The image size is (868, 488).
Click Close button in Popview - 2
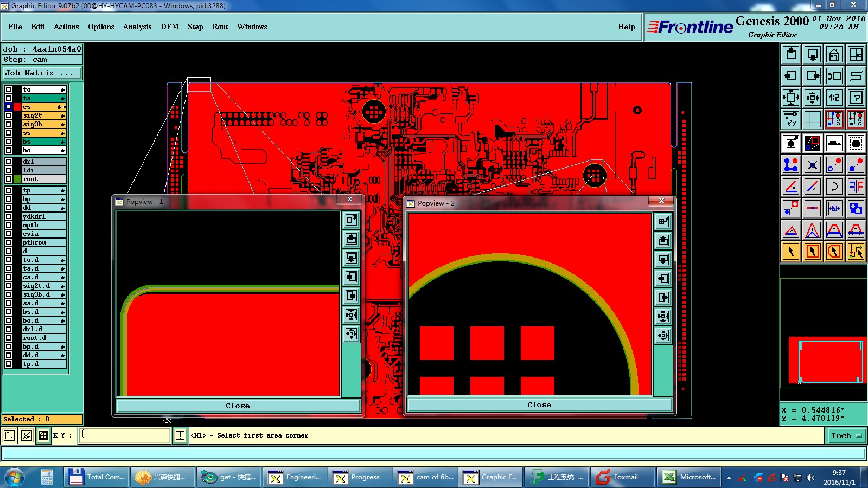[539, 404]
